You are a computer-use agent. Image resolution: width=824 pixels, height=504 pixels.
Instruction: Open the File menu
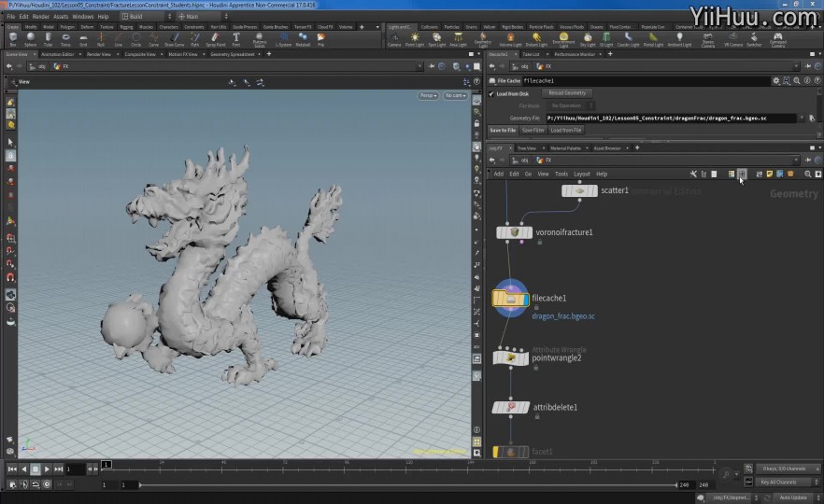10,16
